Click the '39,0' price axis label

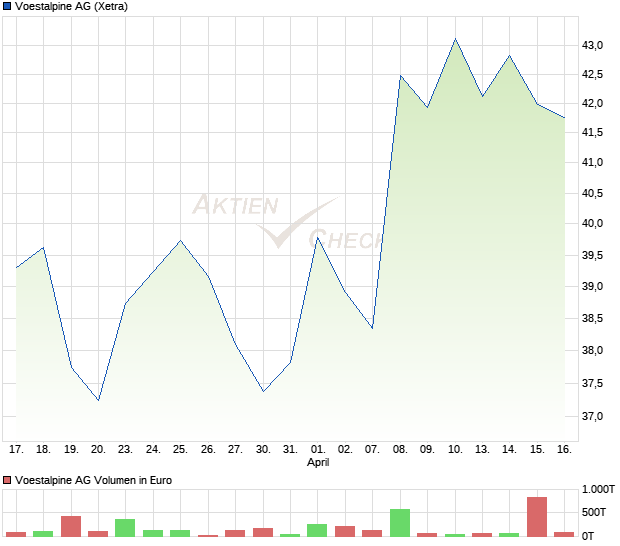click(x=592, y=286)
